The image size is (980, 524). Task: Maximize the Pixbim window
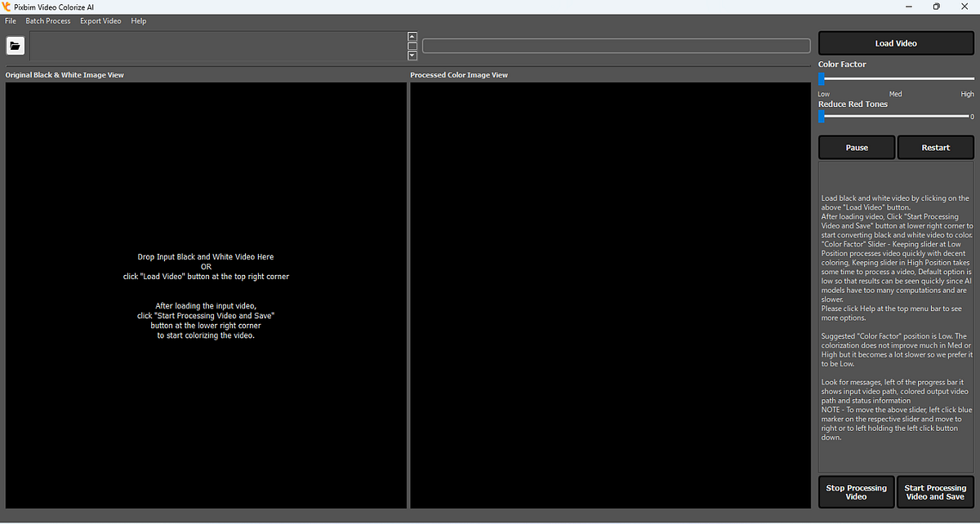936,7
